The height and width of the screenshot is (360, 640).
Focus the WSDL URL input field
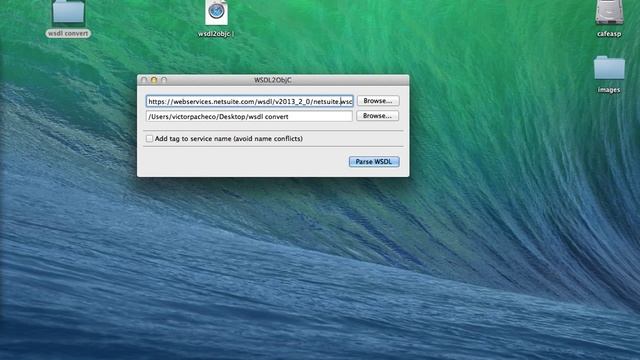(x=249, y=101)
